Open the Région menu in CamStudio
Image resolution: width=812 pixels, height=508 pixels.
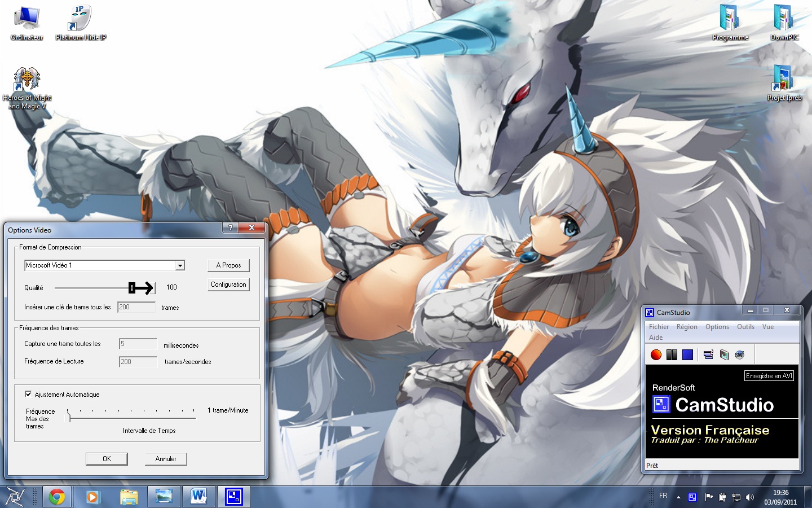[x=687, y=327]
